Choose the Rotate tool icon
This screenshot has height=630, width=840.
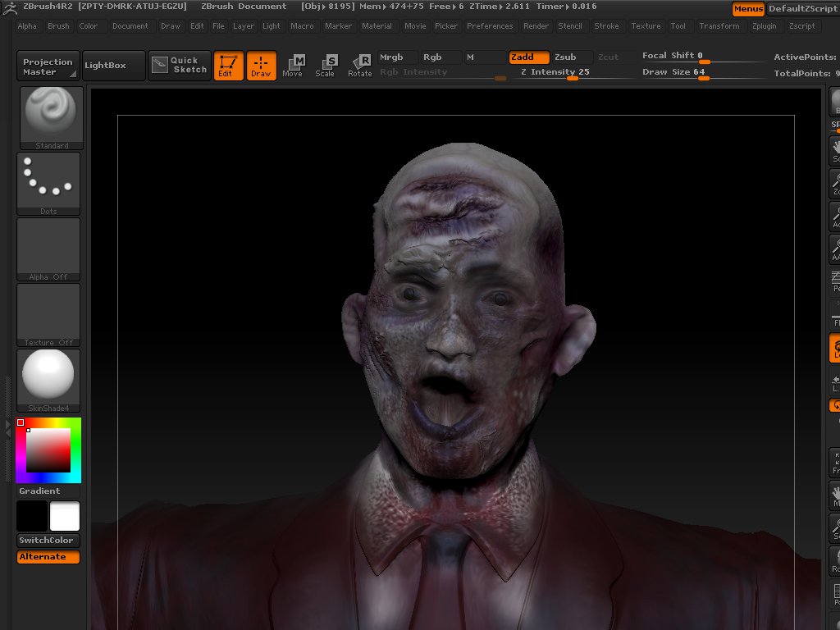coord(359,66)
